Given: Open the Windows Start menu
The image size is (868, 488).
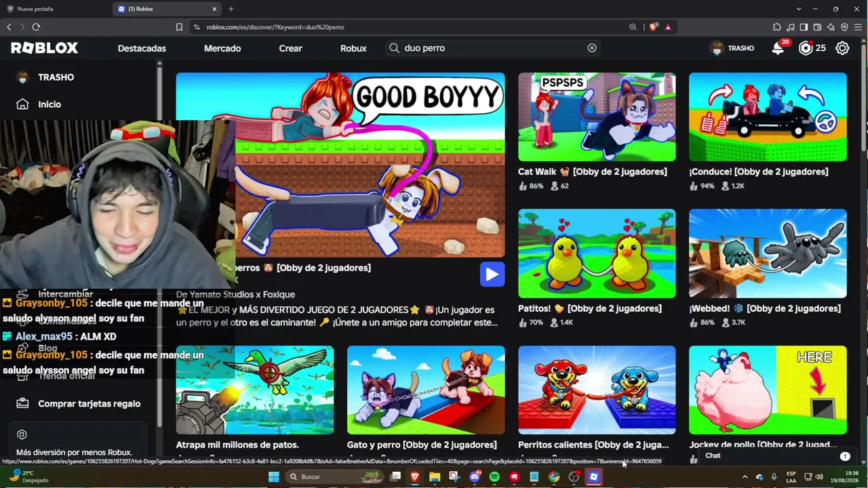Looking at the screenshot, I should tap(273, 476).
